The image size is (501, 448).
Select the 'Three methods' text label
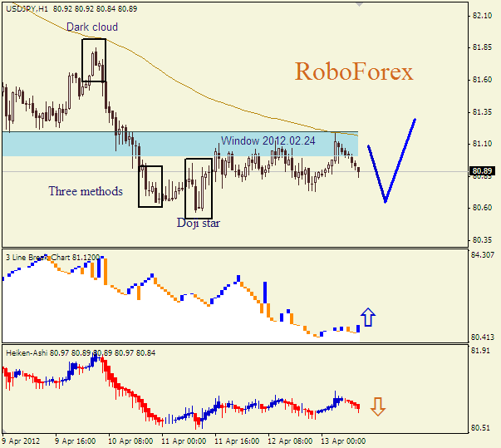[86, 191]
